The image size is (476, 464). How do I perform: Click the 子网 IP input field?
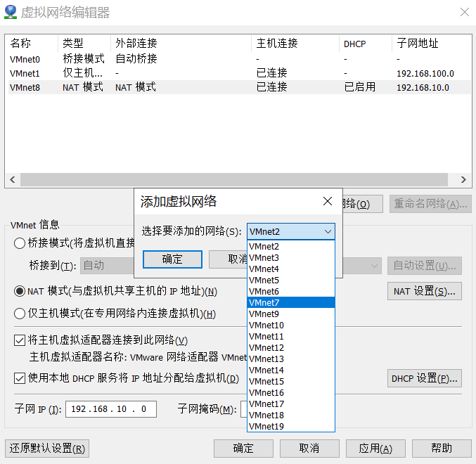[111, 409]
